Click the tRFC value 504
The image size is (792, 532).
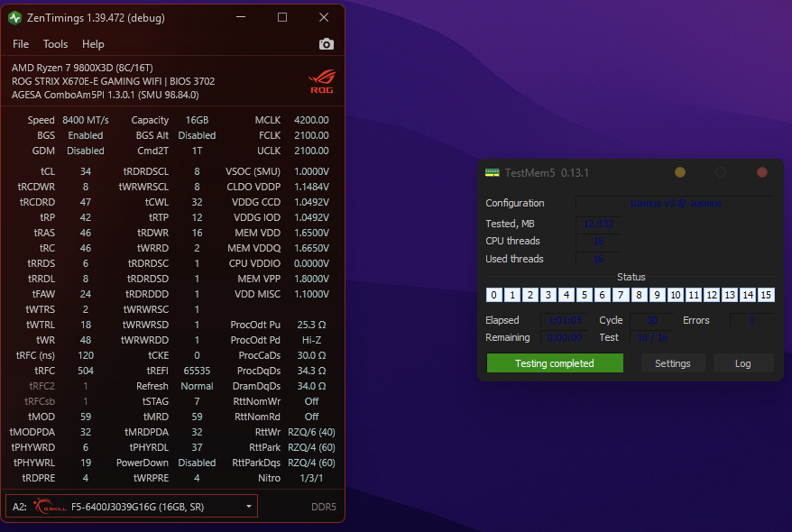point(86,371)
